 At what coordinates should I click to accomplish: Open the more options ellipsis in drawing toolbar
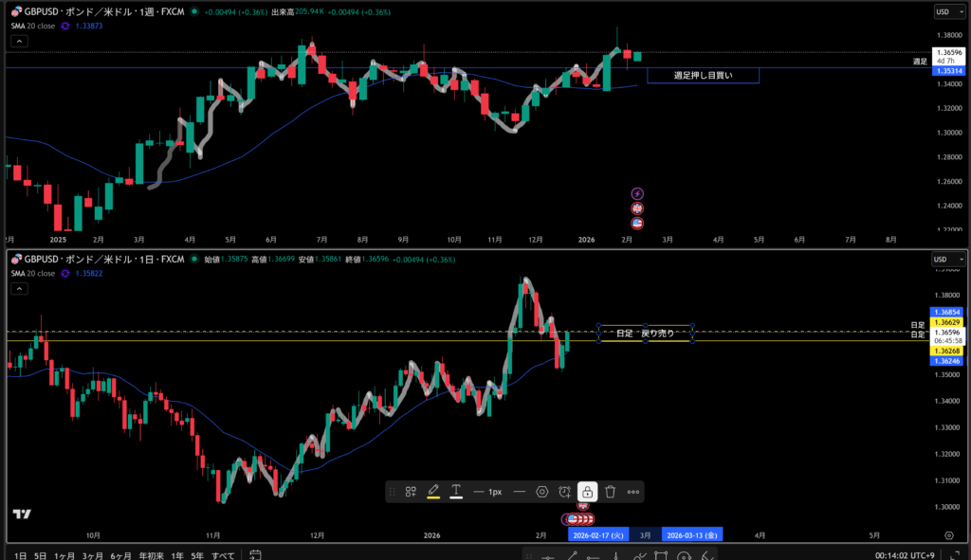coord(633,492)
